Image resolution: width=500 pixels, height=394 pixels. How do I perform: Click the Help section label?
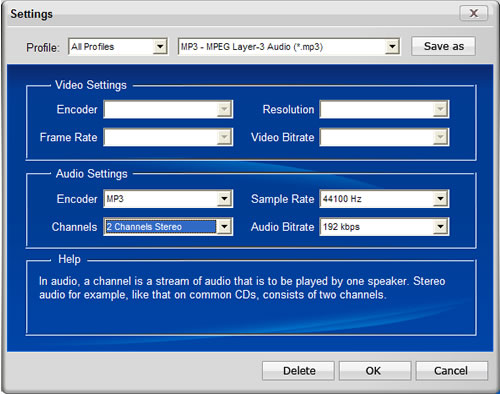[x=69, y=259]
